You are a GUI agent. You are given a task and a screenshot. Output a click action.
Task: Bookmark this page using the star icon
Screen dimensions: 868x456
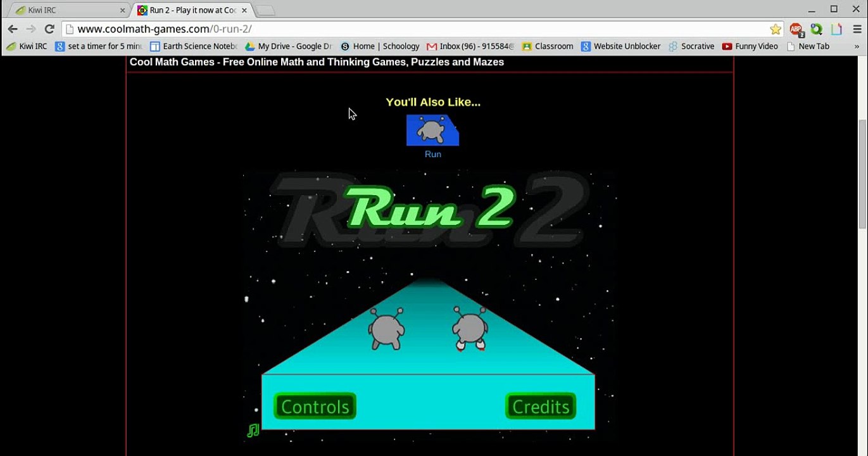(x=775, y=29)
